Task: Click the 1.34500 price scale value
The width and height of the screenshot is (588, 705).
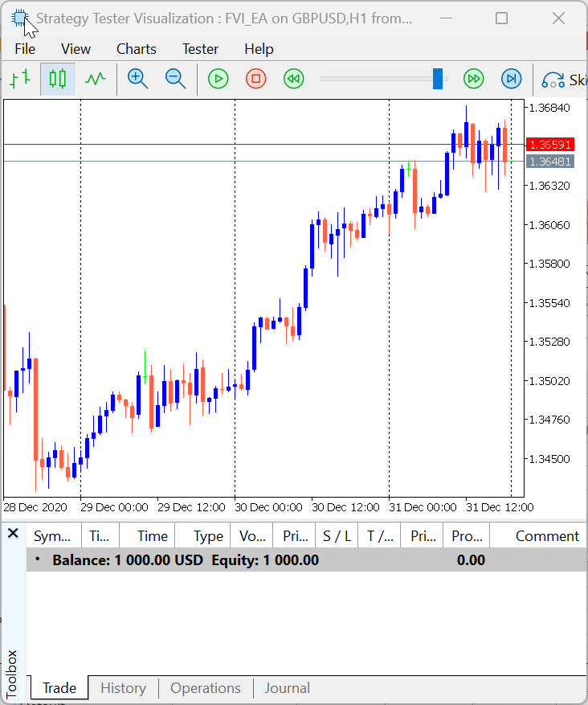Action: coord(549,459)
